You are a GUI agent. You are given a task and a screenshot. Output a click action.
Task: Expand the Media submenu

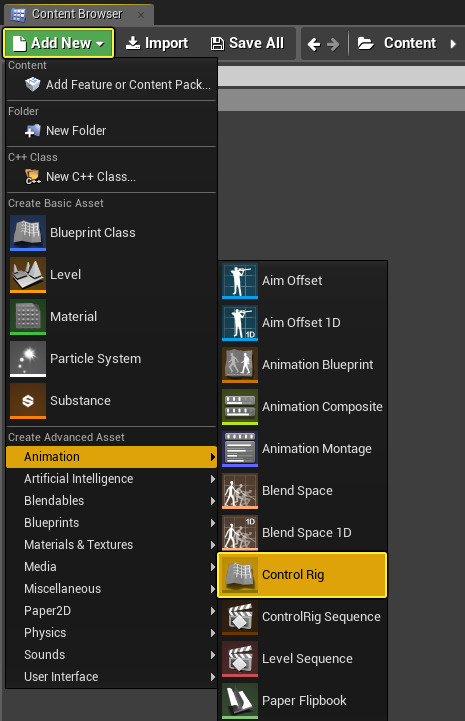pyautogui.click(x=111, y=567)
